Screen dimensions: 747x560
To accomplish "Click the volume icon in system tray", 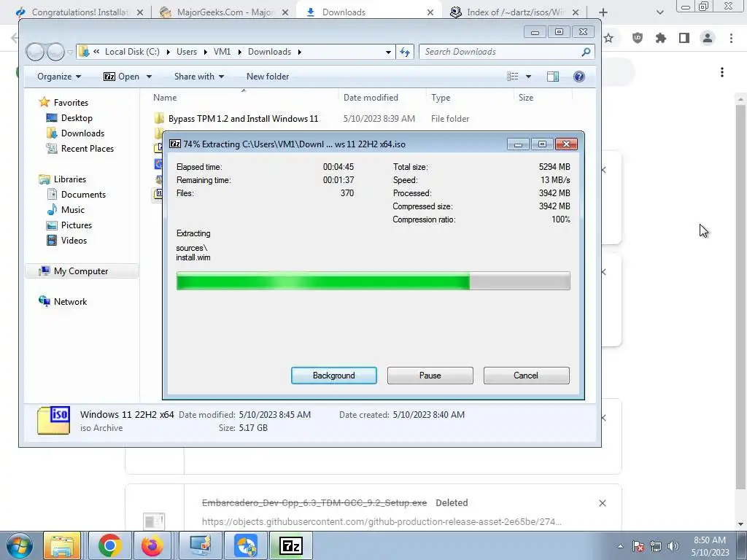I will [x=673, y=546].
